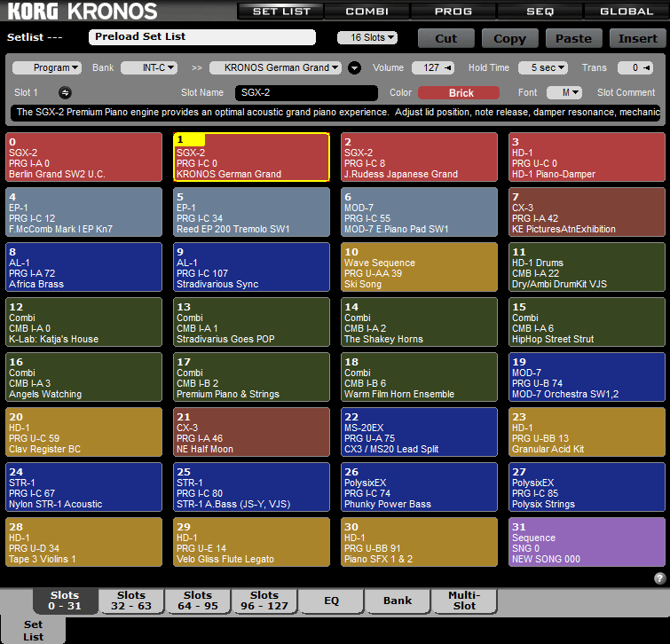Open the Slots 32 - 63 tab
This screenshot has height=644, width=670.
(131, 601)
